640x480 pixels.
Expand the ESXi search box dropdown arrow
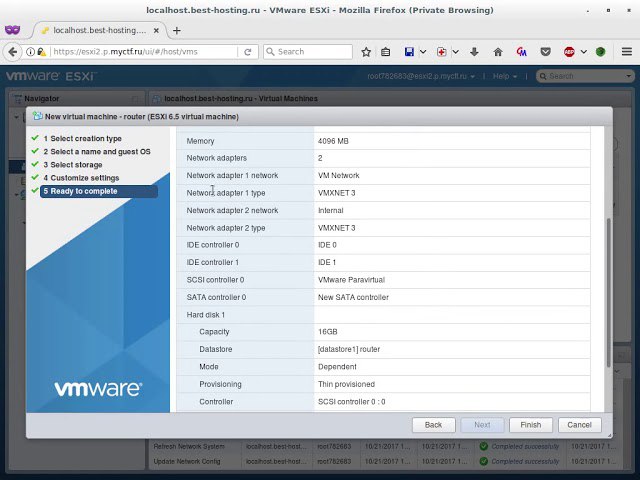(x=628, y=76)
